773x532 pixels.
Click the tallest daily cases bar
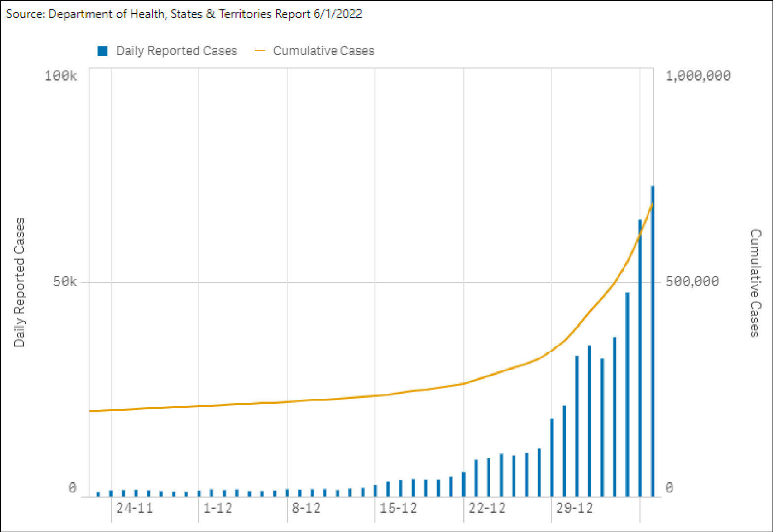(652, 341)
